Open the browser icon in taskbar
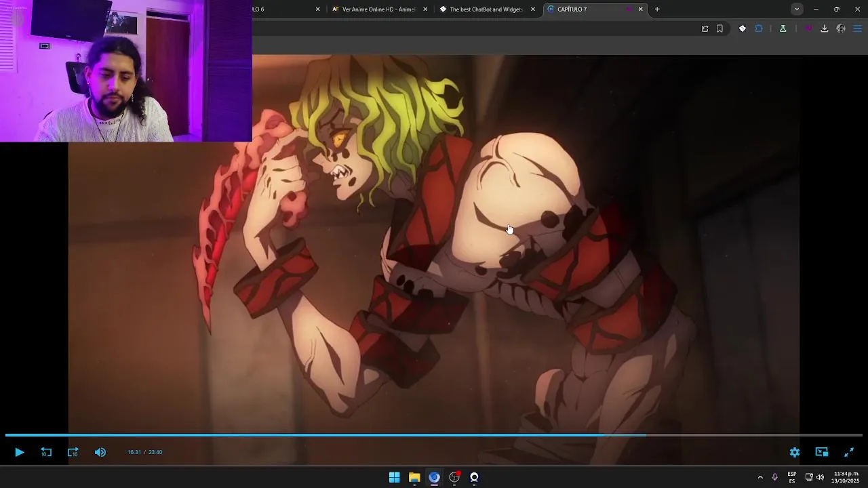This screenshot has height=488, width=868. click(434, 477)
